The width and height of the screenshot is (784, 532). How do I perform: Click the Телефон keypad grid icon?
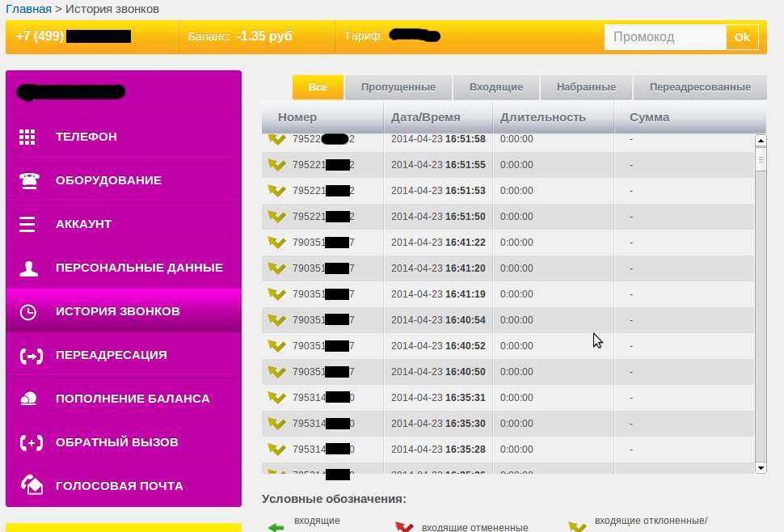click(27, 137)
